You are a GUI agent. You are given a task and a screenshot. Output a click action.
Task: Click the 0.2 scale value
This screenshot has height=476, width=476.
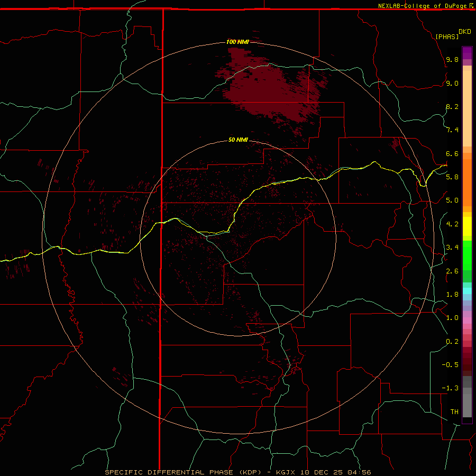[452, 342]
